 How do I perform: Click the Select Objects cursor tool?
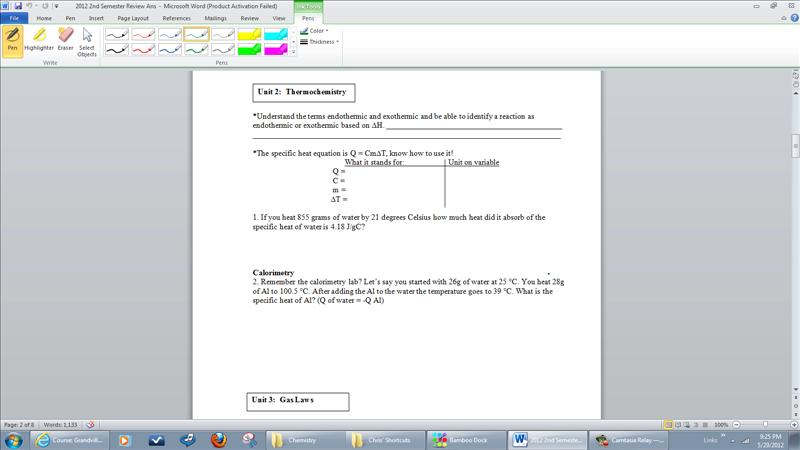87,42
